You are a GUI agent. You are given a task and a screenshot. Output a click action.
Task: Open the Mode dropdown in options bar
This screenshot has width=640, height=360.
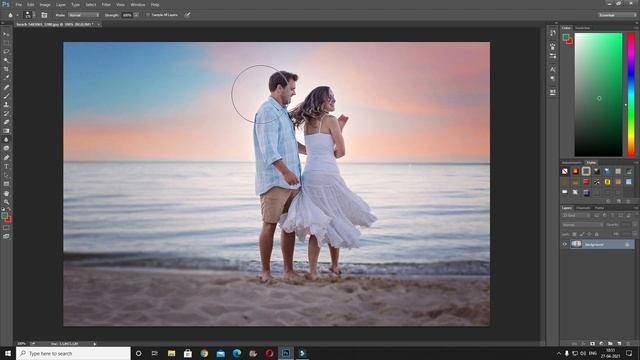84,15
